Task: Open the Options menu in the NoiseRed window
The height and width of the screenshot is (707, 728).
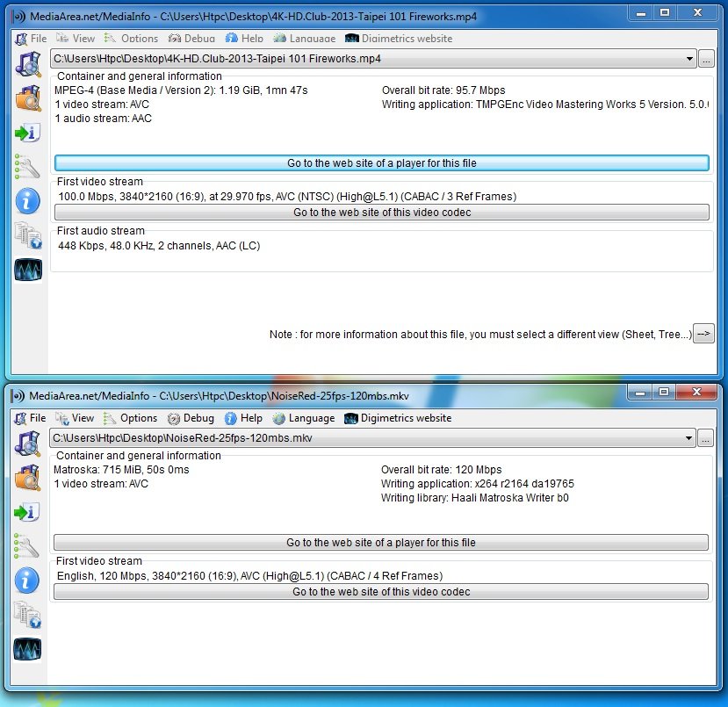Action: tap(130, 418)
